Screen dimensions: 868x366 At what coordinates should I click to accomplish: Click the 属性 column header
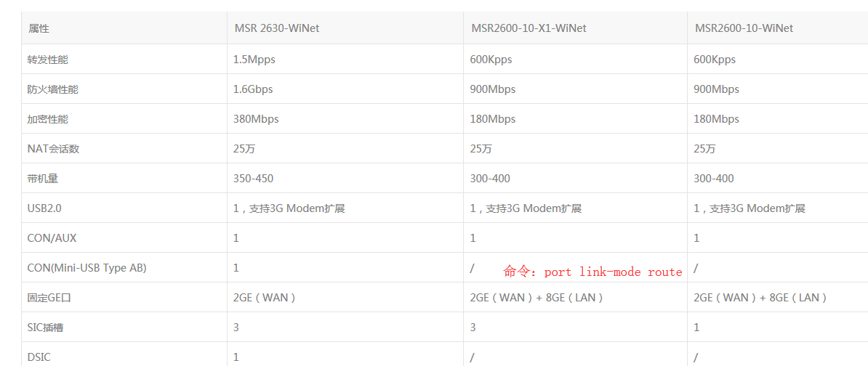[x=39, y=28]
